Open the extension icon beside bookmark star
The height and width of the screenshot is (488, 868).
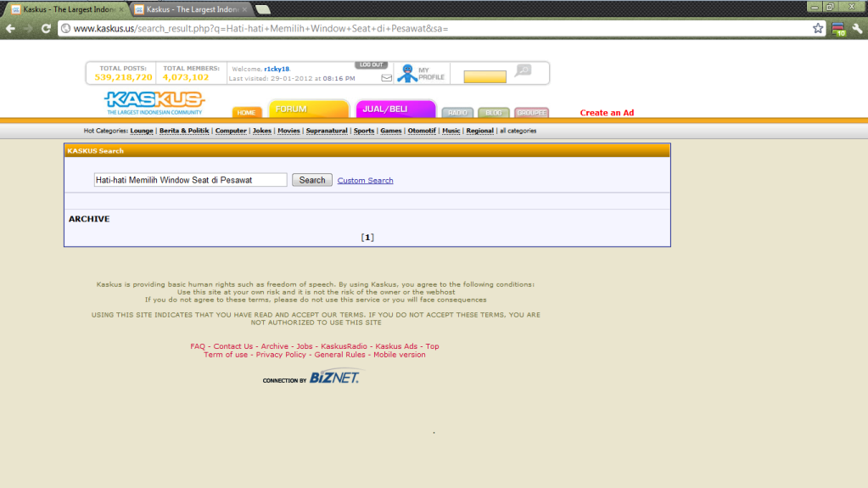click(838, 29)
